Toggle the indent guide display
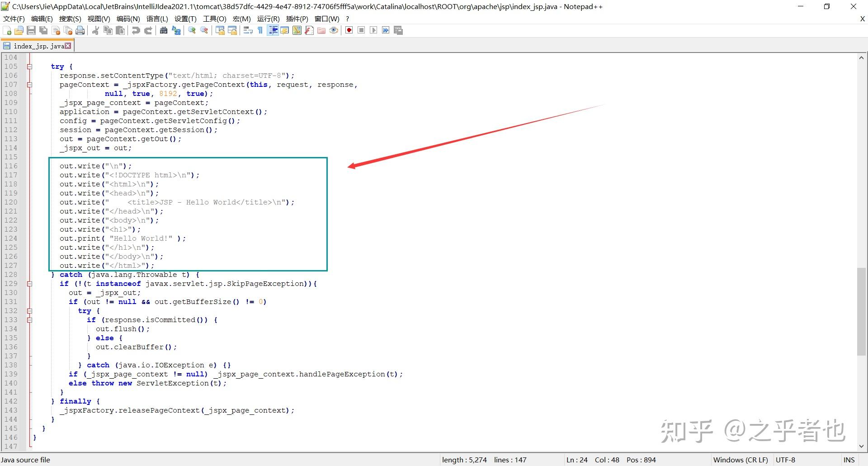 (273, 30)
